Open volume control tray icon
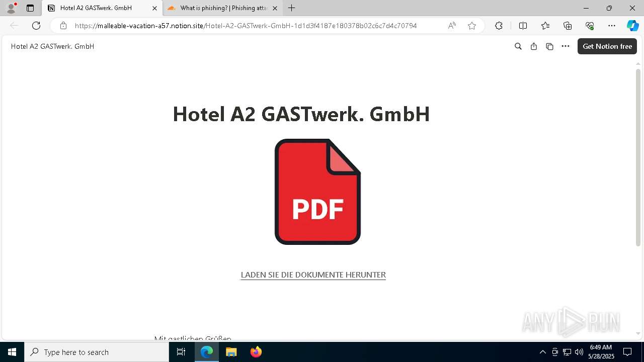Viewport: 644px width, 362px height. pos(579,352)
